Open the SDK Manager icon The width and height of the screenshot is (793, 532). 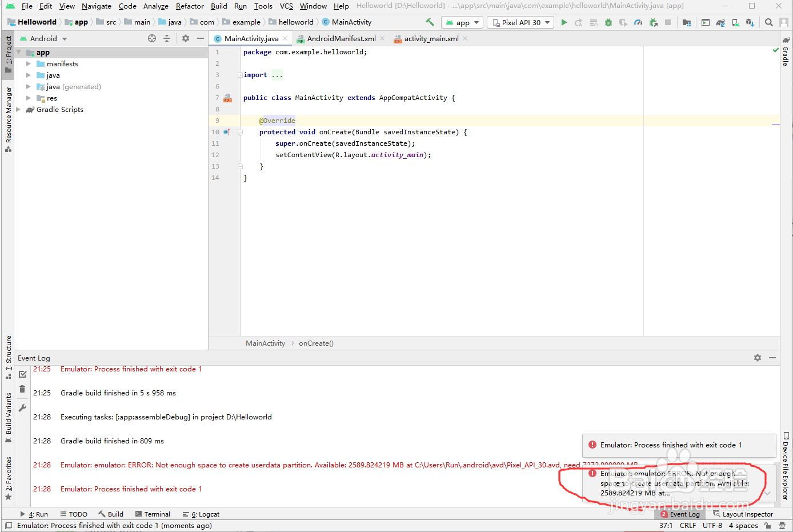click(x=750, y=22)
